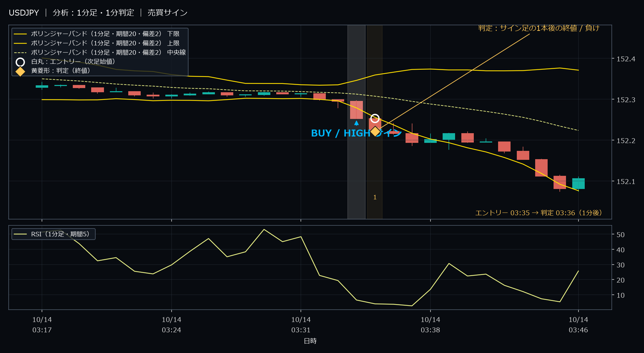Click the 10/14 03:31 time axis label
Screen dimensions: 644x353
[301, 325]
